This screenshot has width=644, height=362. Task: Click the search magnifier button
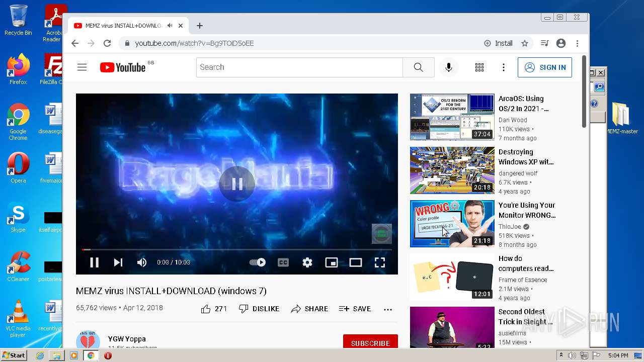pyautogui.click(x=419, y=67)
